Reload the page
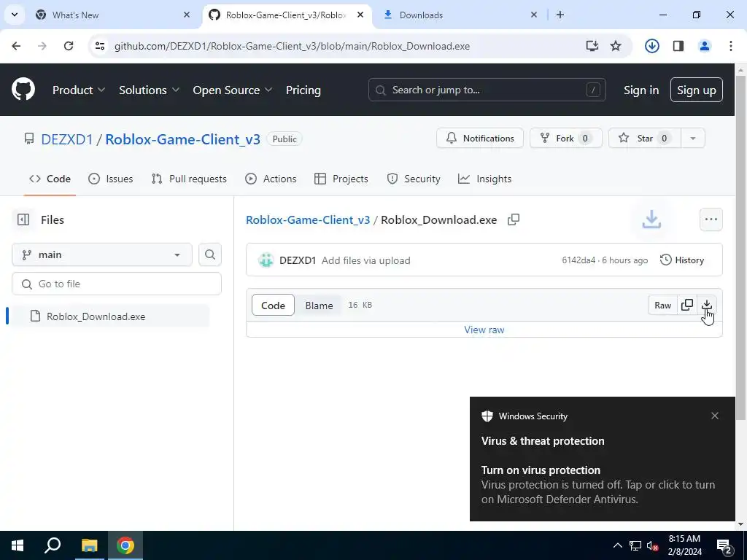The height and width of the screenshot is (560, 747). [69, 46]
